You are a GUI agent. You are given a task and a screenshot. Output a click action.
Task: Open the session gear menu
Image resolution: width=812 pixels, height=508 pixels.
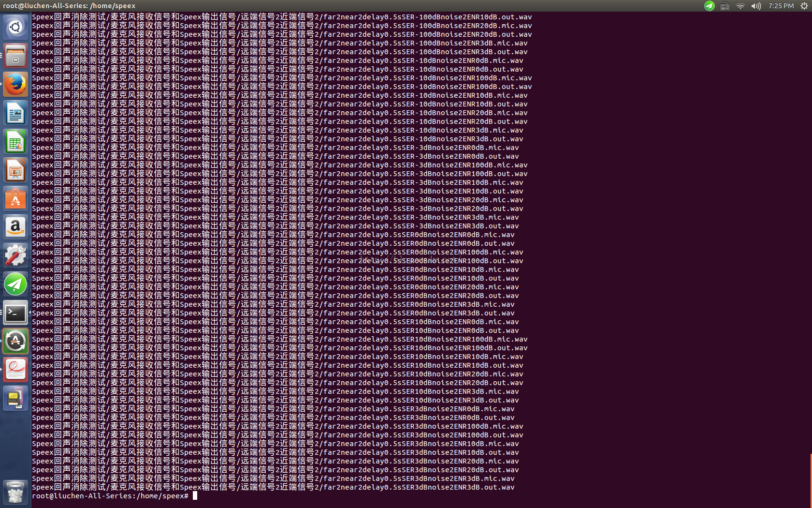pos(804,6)
